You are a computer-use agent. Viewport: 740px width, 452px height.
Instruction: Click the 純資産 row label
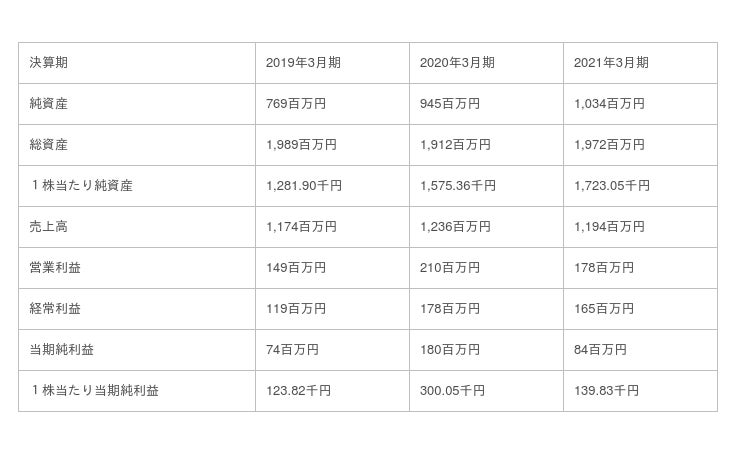49,104
